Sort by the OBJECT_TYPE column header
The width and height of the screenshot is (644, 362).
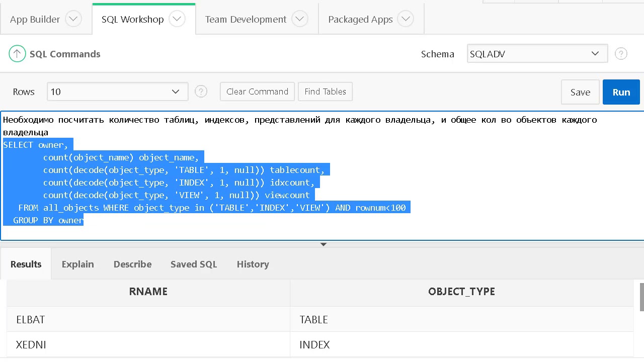pyautogui.click(x=461, y=292)
